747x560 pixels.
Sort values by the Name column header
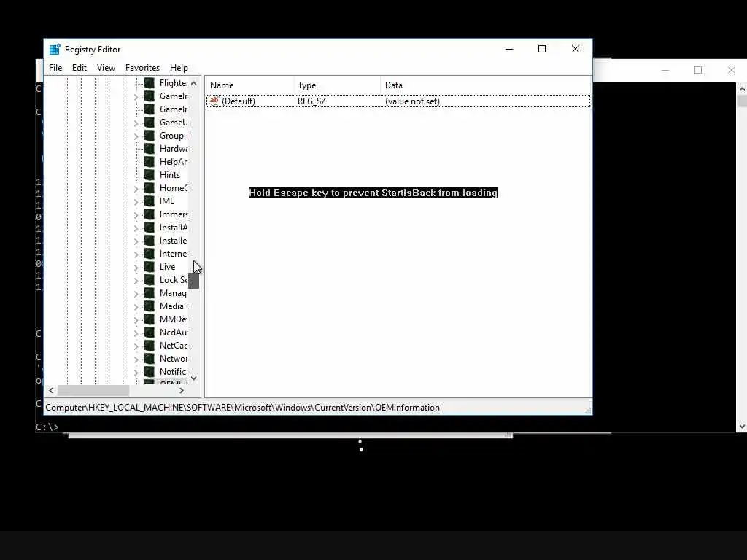coord(249,85)
